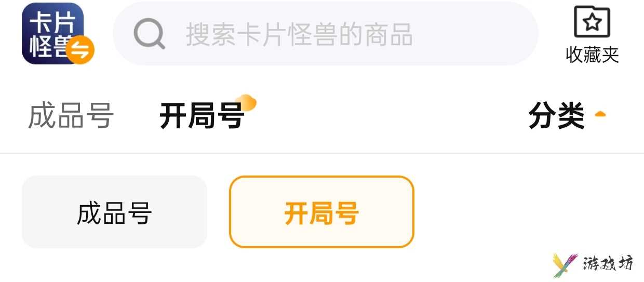Click the orange arrow beside 分类

pos(600,114)
